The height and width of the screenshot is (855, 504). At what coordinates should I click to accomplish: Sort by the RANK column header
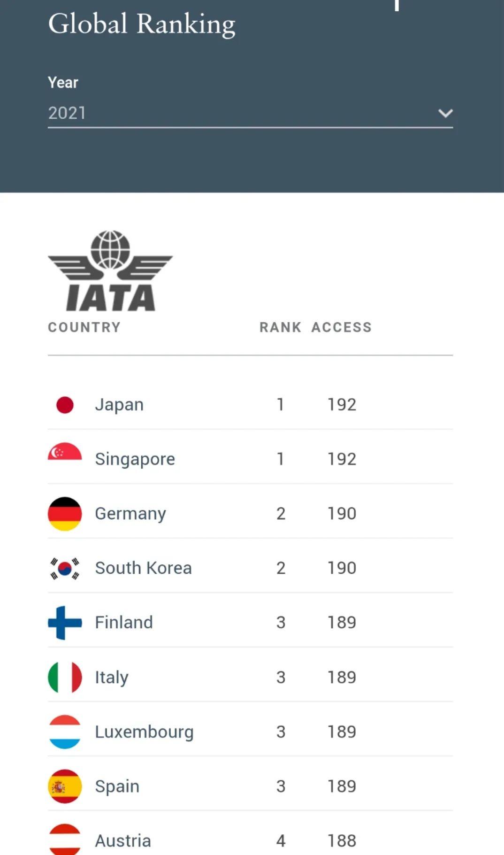coord(280,327)
